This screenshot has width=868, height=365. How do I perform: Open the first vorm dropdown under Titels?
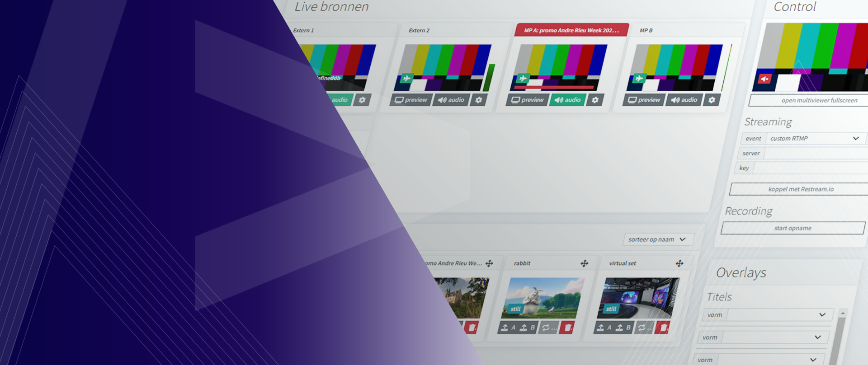pos(779,315)
